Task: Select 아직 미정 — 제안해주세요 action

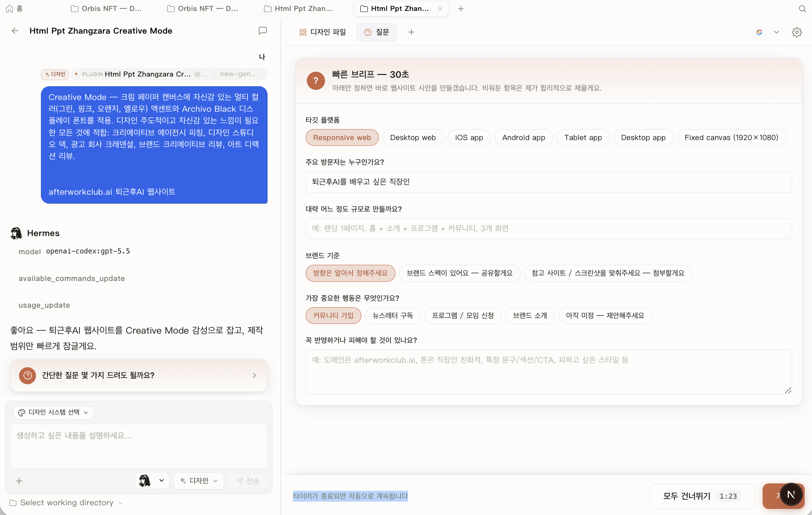Action: tap(605, 316)
